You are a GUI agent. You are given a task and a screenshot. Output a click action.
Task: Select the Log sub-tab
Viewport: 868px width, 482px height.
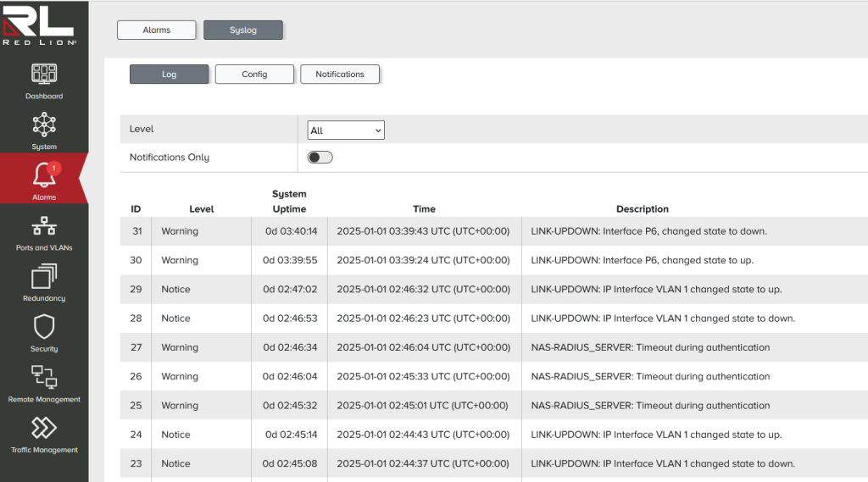169,75
